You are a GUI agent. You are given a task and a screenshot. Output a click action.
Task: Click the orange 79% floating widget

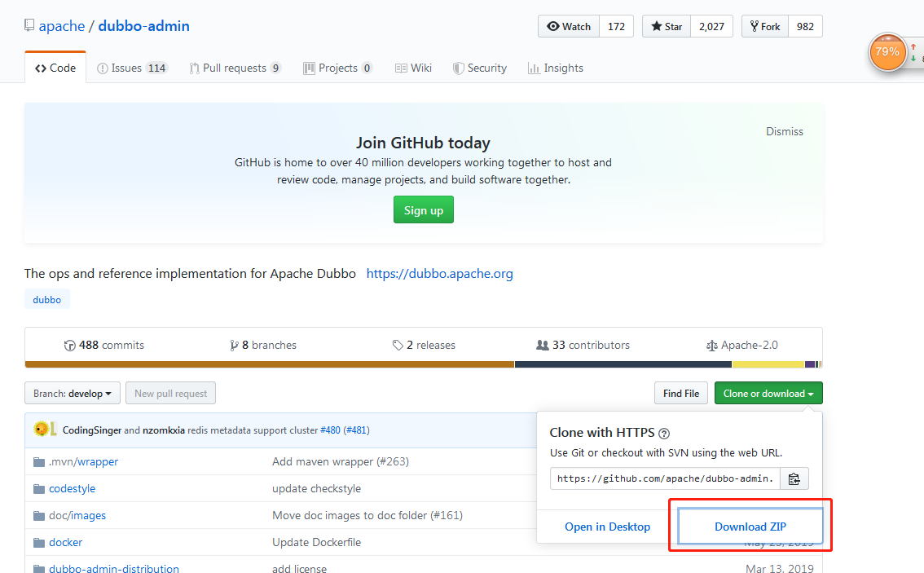tap(887, 52)
